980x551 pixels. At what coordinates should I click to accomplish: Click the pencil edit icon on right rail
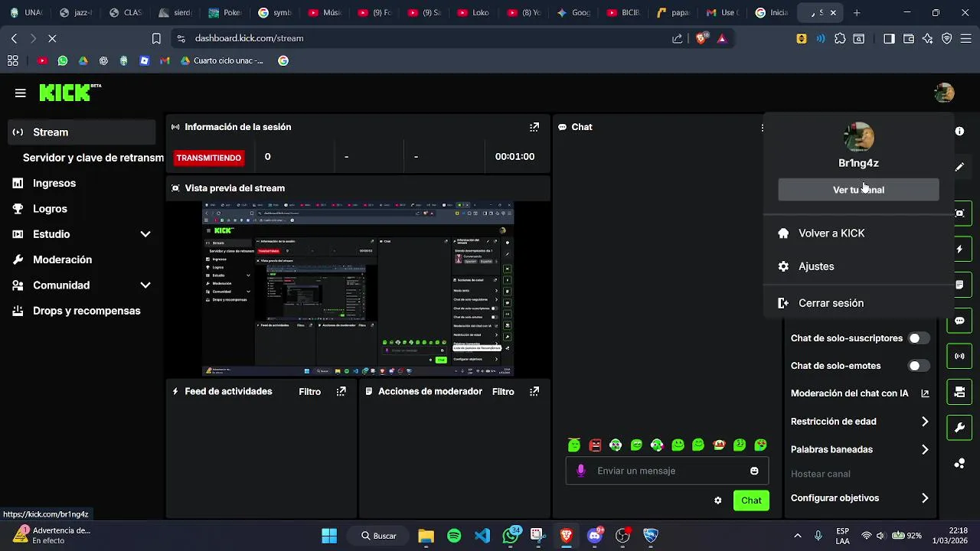[959, 167]
